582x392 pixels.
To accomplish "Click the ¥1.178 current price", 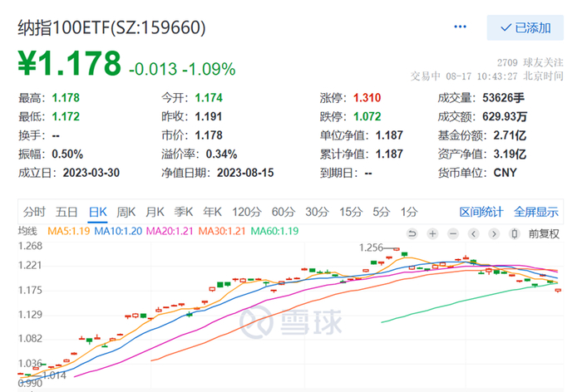I will (69, 63).
